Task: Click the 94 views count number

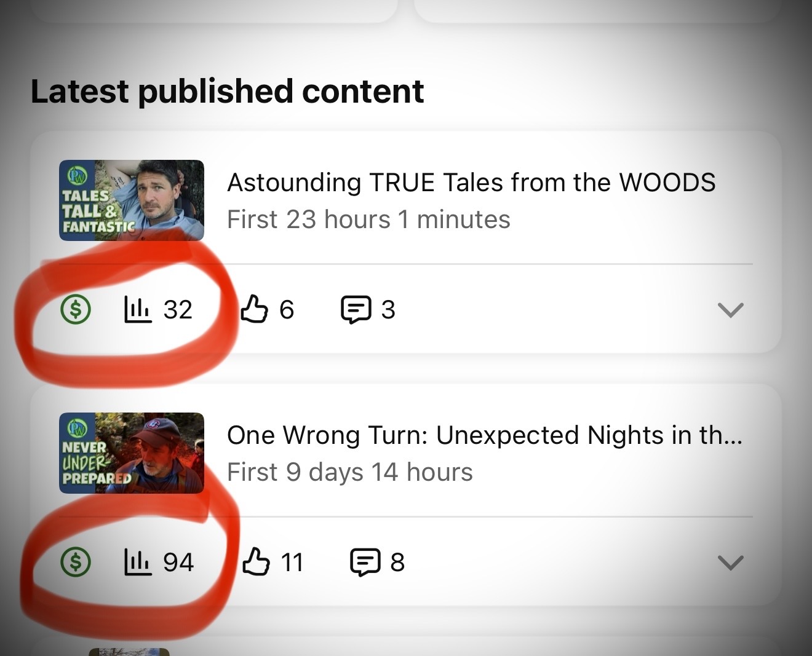Action: click(178, 562)
